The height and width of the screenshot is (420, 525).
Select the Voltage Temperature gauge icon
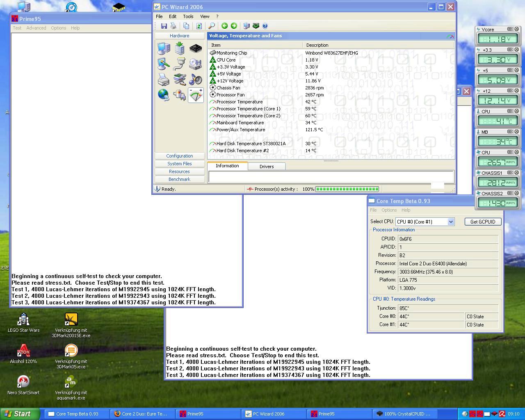pos(196,95)
